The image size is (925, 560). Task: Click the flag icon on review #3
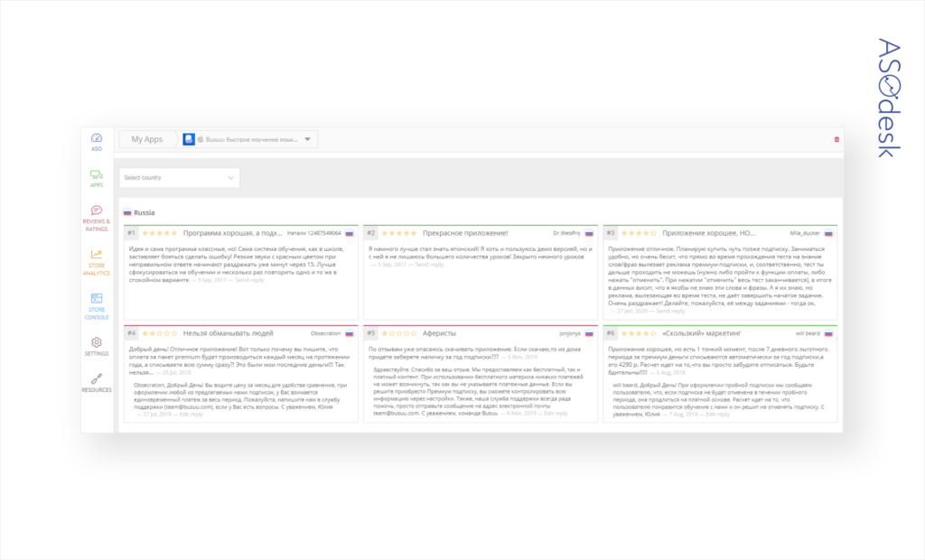828,233
